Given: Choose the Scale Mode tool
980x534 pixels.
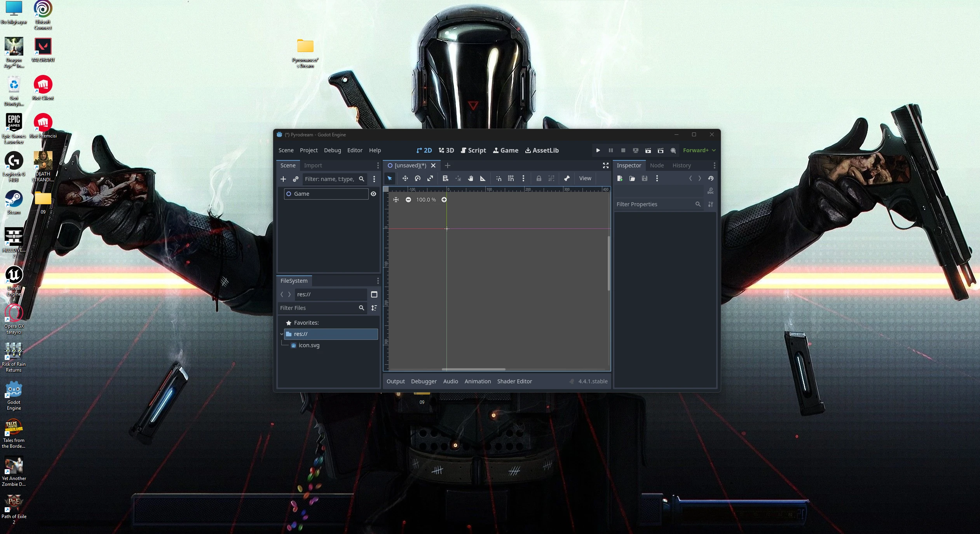Looking at the screenshot, I should 430,178.
